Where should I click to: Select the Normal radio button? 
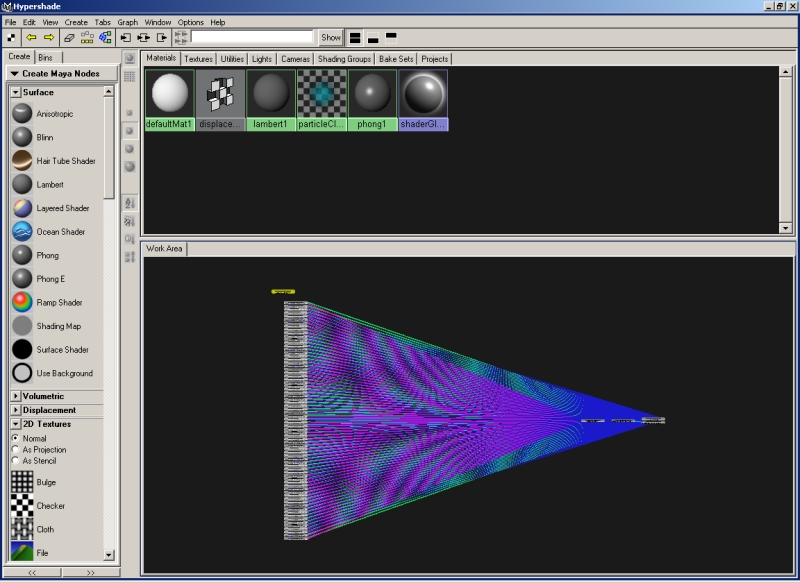tap(15, 438)
